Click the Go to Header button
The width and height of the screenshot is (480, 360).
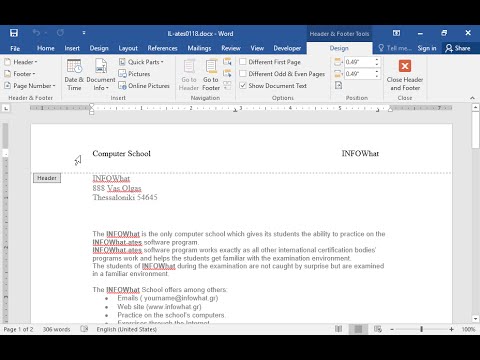tap(189, 75)
